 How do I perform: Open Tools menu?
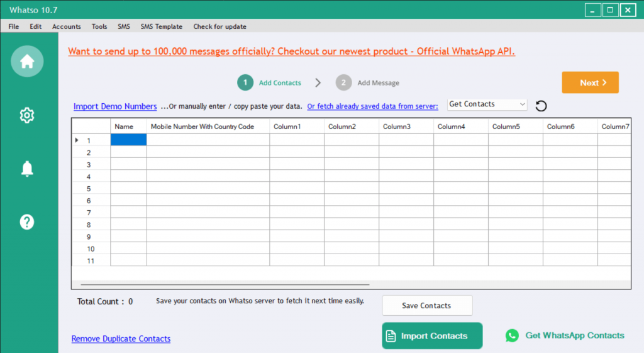click(x=99, y=26)
